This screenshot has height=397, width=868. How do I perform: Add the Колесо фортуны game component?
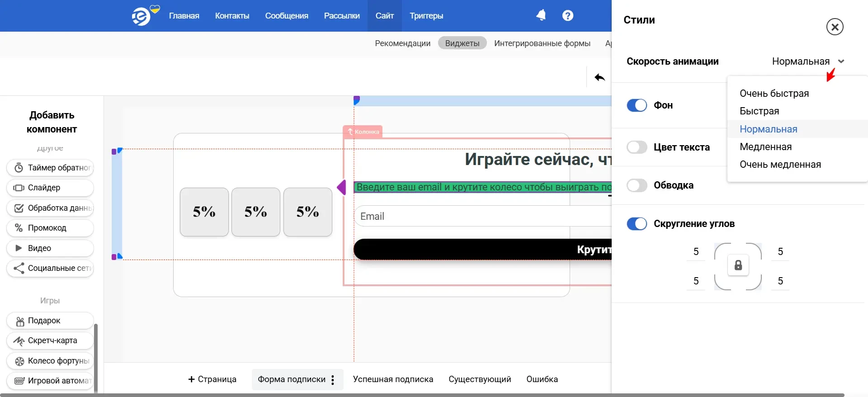pos(50,361)
